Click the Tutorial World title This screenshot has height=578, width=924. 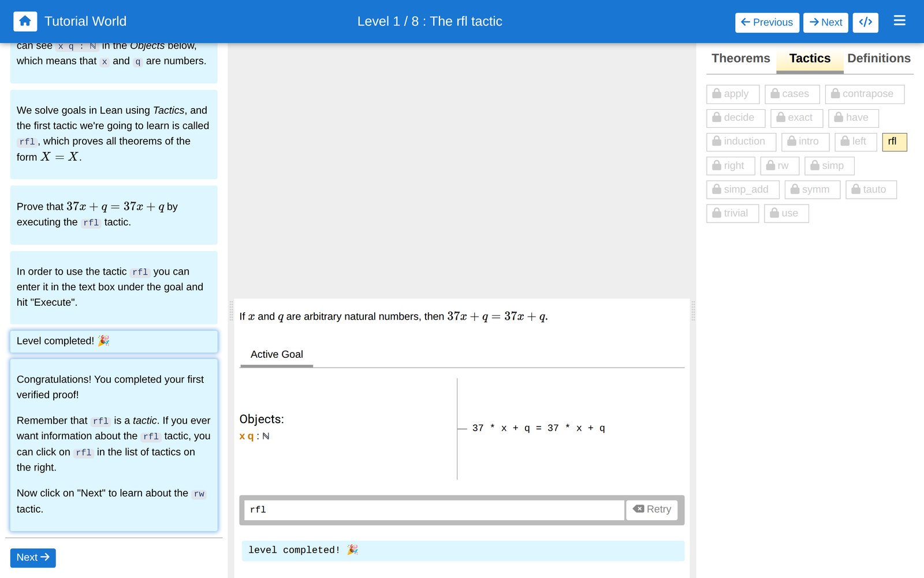point(85,21)
